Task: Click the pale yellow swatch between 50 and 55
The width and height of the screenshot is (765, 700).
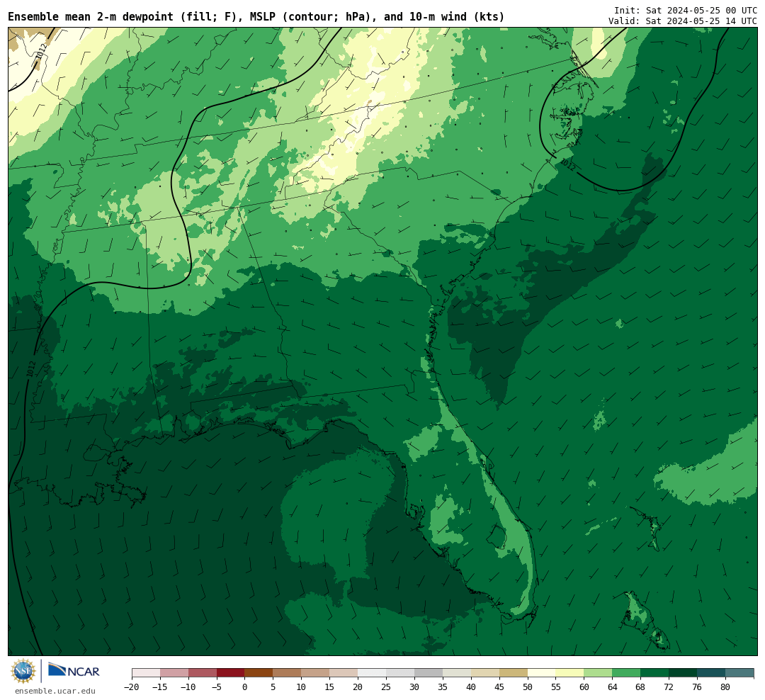Action: [x=542, y=673]
